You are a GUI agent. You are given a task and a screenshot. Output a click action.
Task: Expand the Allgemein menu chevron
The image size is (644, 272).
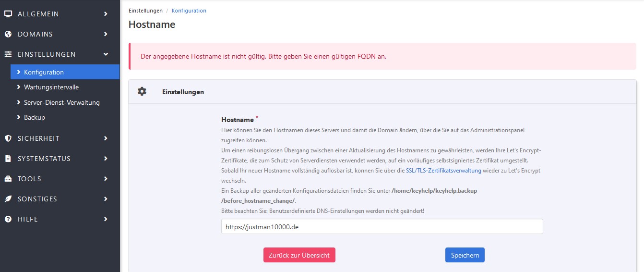106,14
